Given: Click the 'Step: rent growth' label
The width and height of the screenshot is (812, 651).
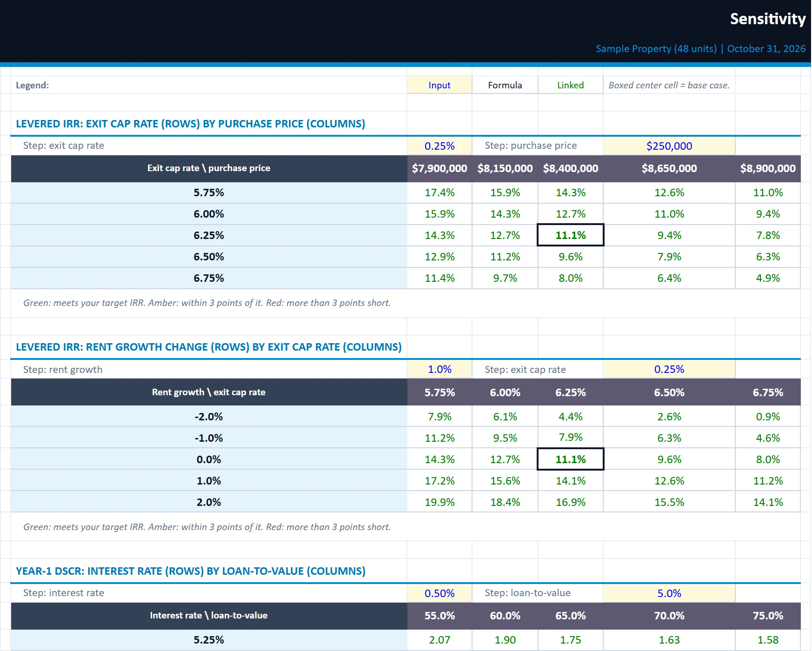Looking at the screenshot, I should pyautogui.click(x=63, y=370).
